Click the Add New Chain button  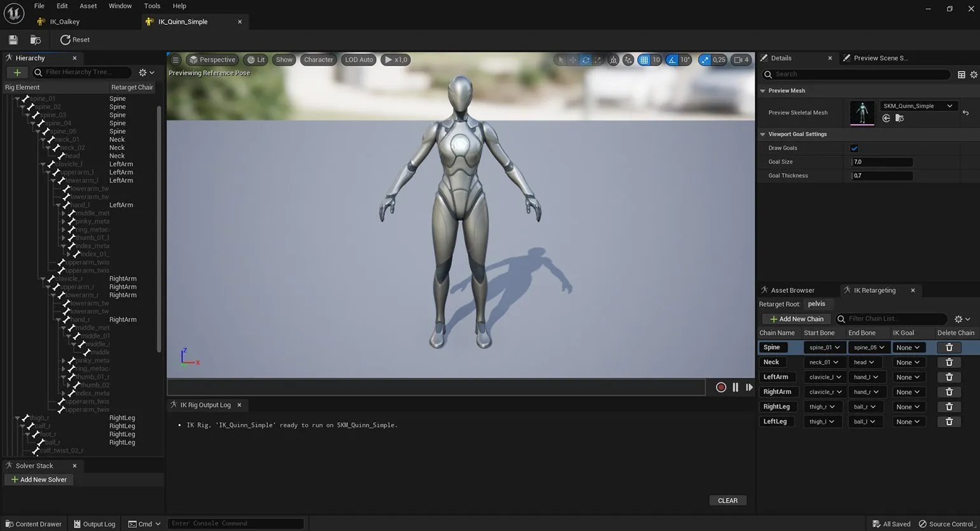796,319
